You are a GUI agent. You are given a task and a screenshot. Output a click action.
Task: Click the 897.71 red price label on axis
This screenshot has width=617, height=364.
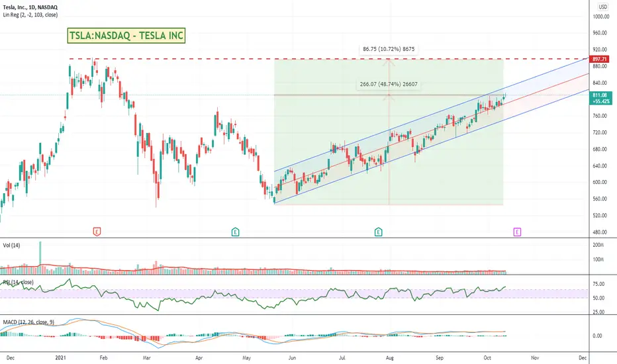600,59
